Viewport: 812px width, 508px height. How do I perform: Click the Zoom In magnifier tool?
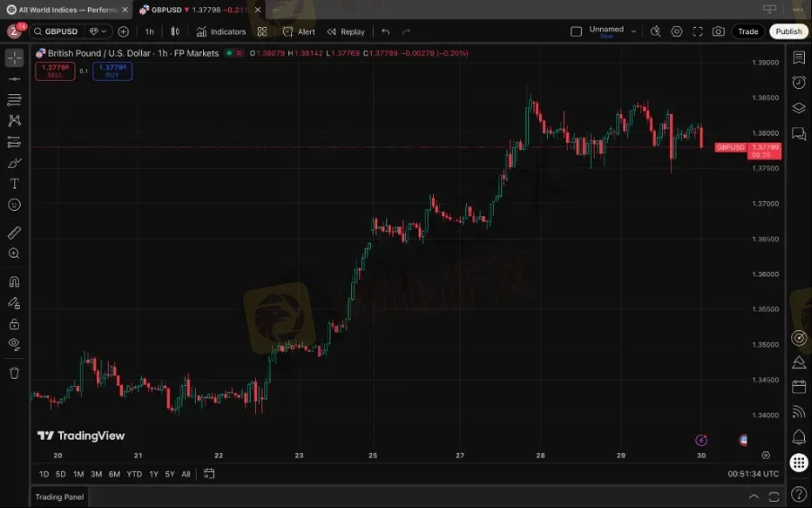[x=14, y=254]
